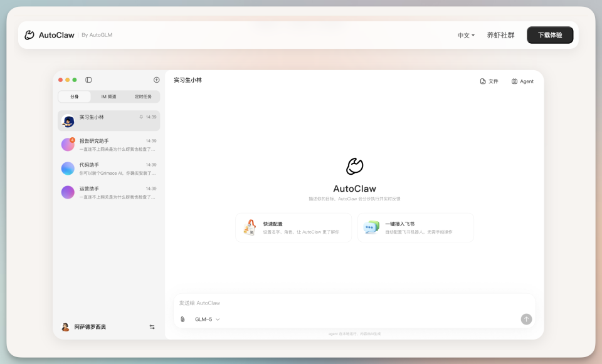The image size is (602, 364).
Task: Expand the 一键接入飞书 card
Action: 415,227
